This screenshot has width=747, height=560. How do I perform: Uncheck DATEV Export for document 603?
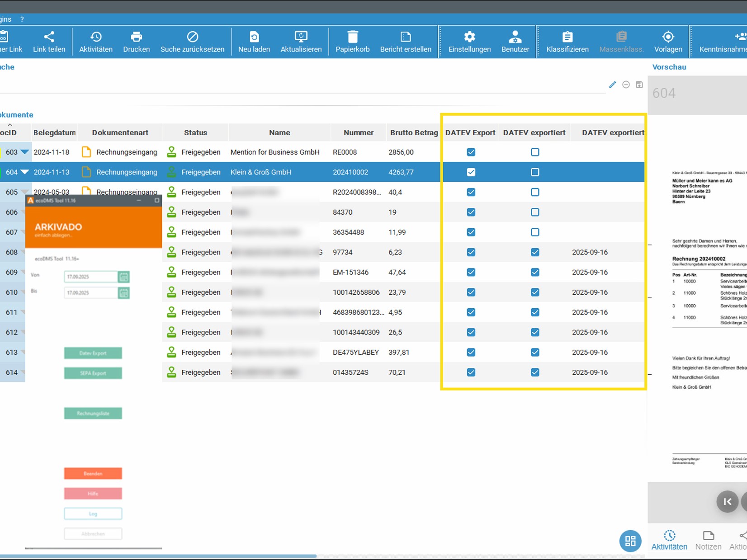click(471, 152)
